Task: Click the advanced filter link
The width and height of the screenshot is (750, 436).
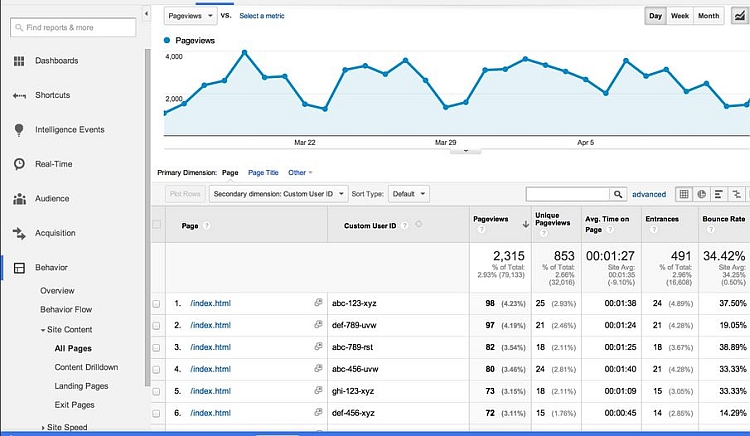Action: click(648, 194)
